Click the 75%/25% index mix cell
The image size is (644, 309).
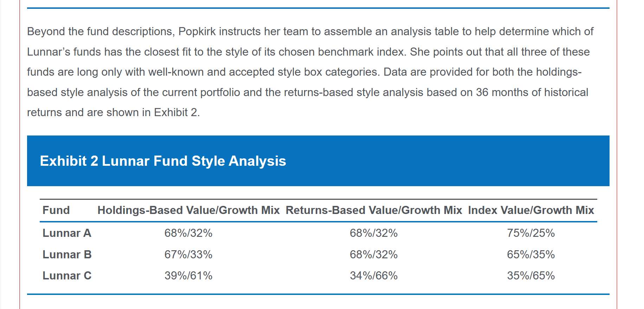tap(531, 233)
